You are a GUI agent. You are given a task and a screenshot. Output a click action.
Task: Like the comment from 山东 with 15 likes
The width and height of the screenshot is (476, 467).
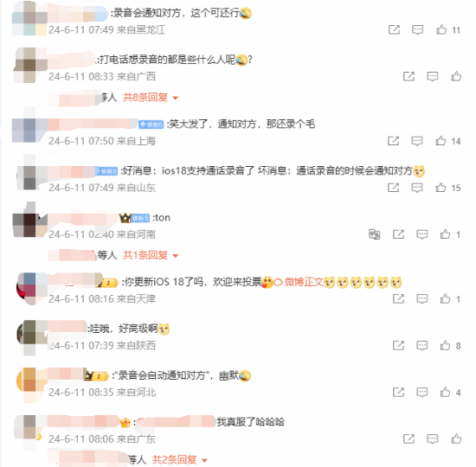[x=441, y=188]
